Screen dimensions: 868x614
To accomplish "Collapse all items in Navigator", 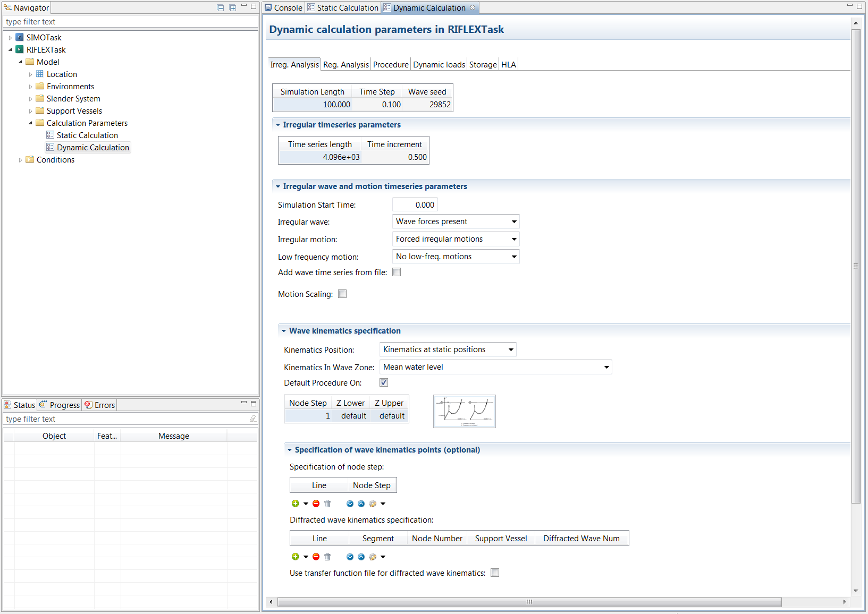I will [x=221, y=7].
